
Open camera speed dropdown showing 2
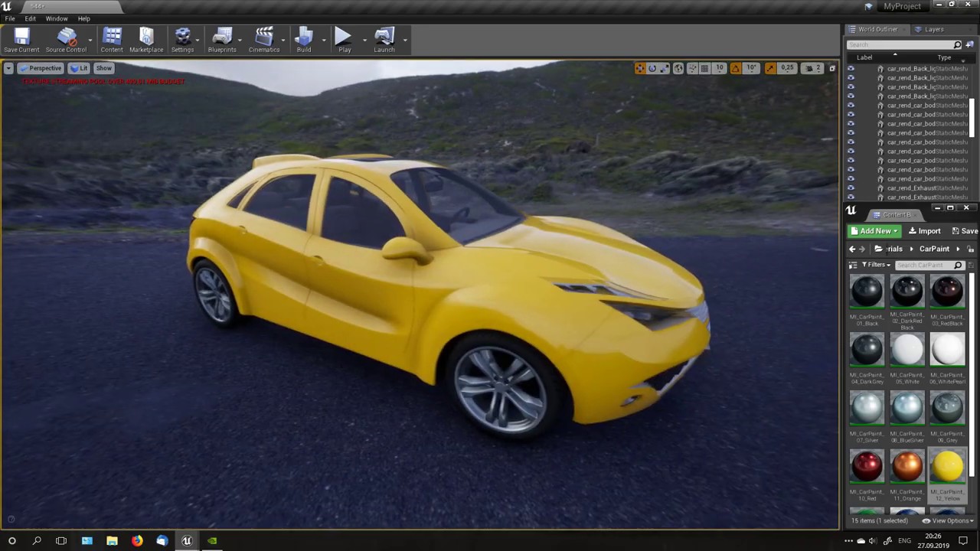812,68
